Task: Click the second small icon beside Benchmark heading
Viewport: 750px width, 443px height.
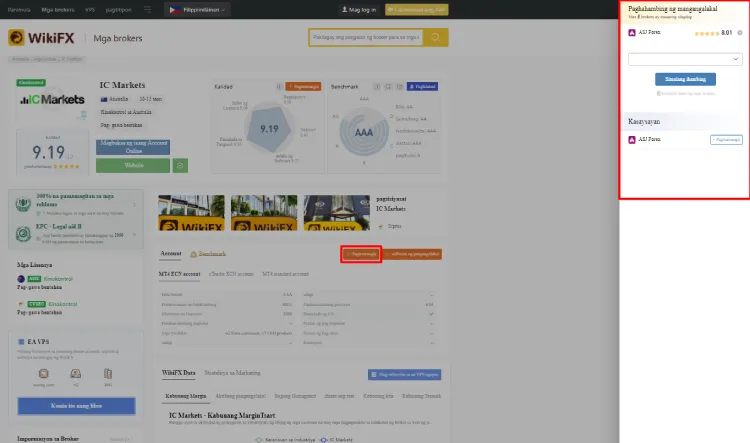Action: coord(388,87)
